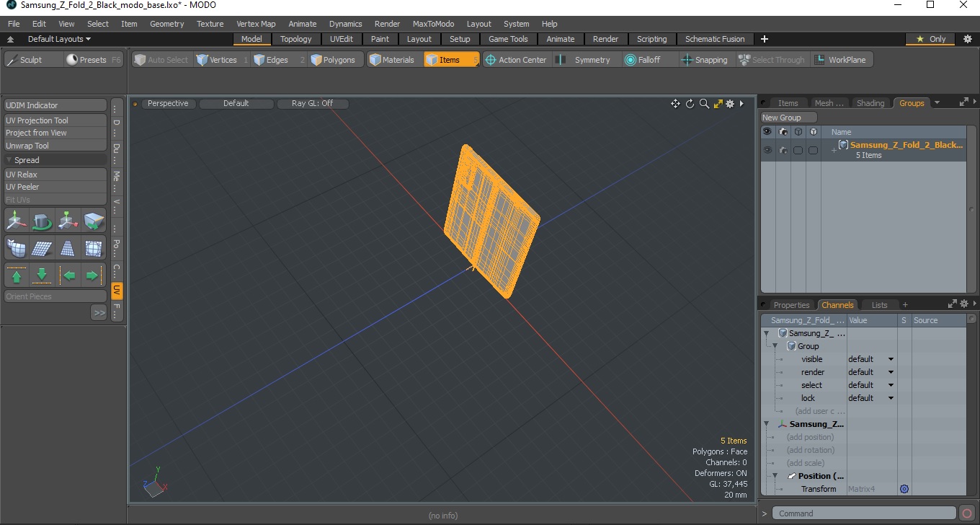
Task: Open the Default Layouts dropdown
Action: pyautogui.click(x=59, y=39)
